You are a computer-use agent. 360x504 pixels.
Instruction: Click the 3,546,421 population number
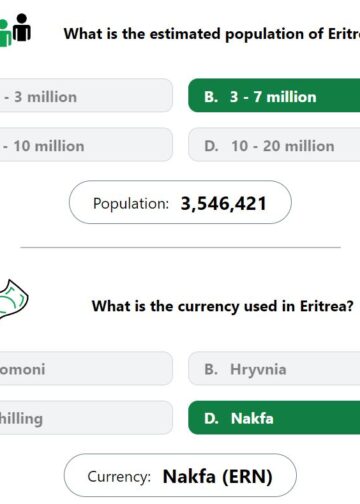pos(223,204)
